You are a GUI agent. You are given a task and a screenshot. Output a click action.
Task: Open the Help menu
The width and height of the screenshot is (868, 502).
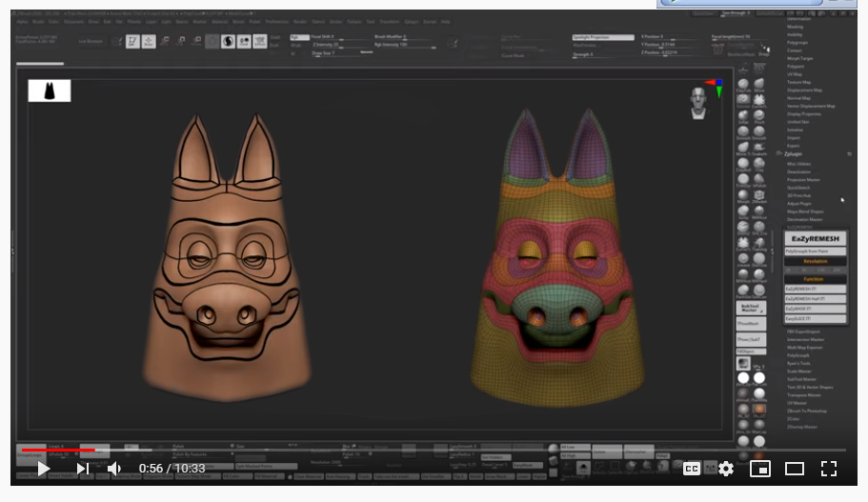click(446, 22)
